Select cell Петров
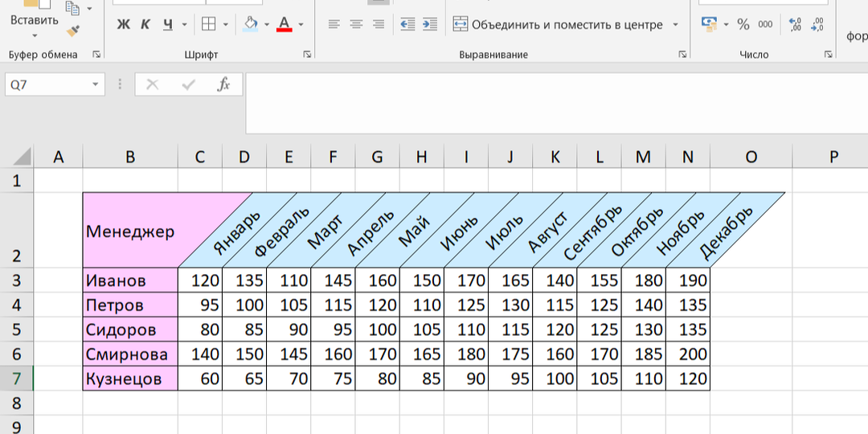 130,305
